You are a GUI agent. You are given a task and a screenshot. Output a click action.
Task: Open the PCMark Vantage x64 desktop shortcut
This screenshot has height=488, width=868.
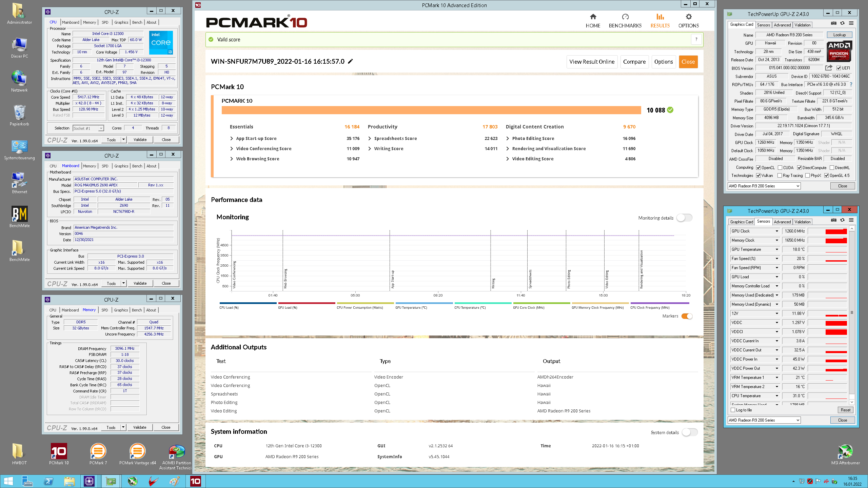(x=137, y=454)
